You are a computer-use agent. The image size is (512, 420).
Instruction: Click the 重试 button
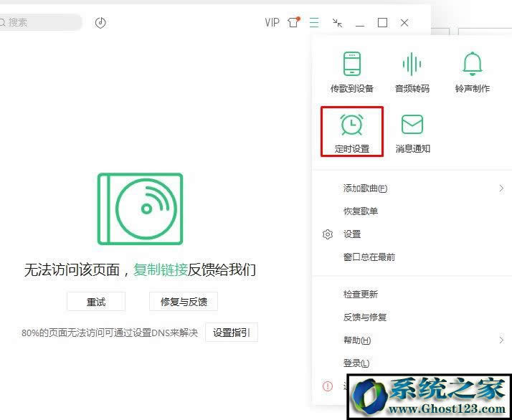(x=96, y=302)
